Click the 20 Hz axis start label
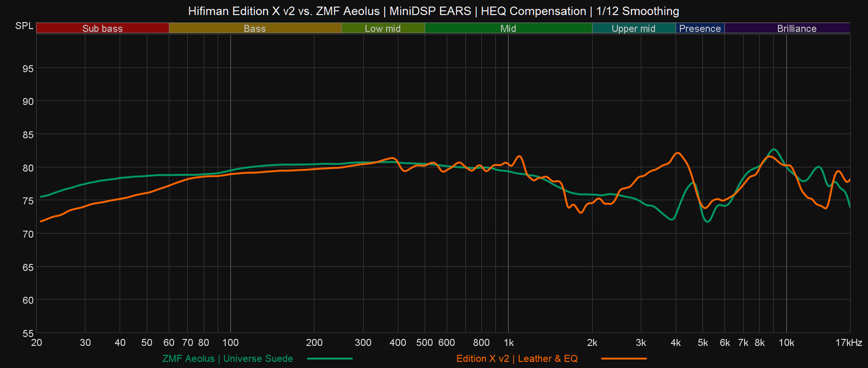868x368 pixels. point(37,343)
